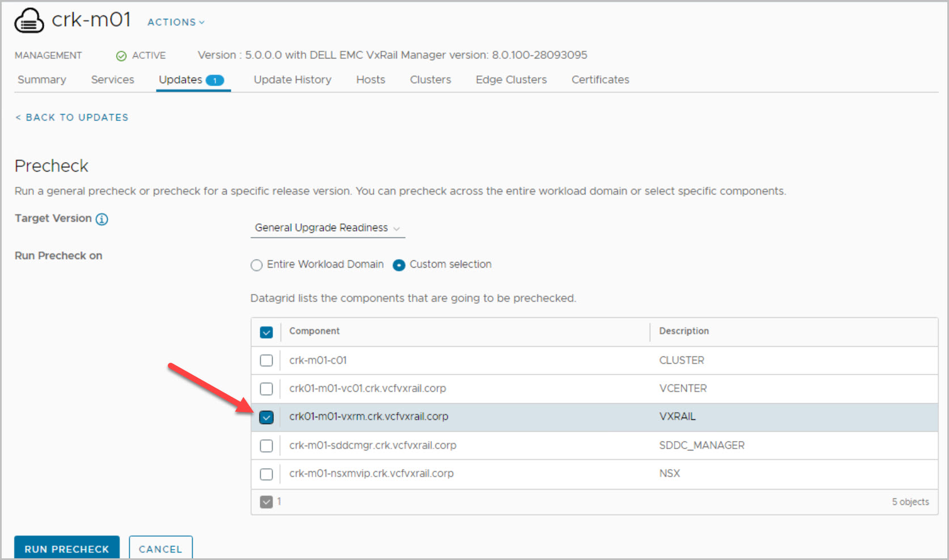Open the ACTIONS dropdown menu
Screen dimensions: 949x560
[x=176, y=22]
